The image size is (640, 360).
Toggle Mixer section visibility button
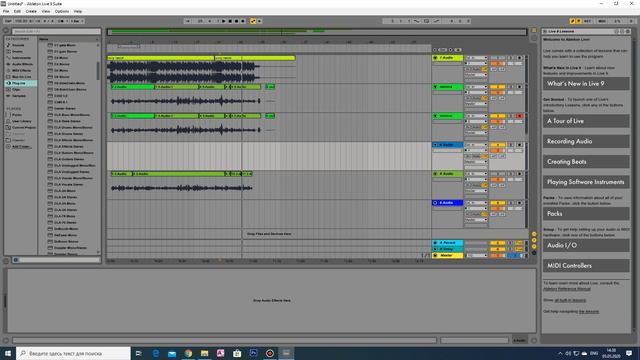534,246
